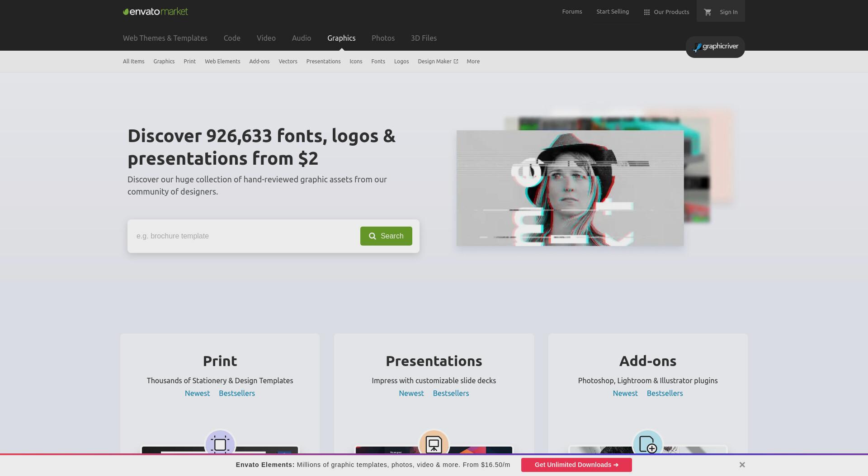Open Newest under Presentations
868x476 pixels.
pyautogui.click(x=411, y=393)
